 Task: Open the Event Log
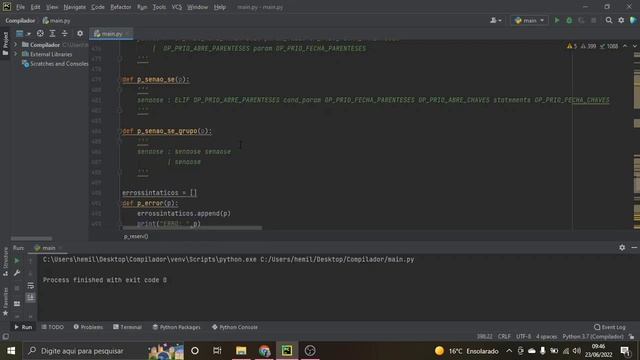point(610,327)
